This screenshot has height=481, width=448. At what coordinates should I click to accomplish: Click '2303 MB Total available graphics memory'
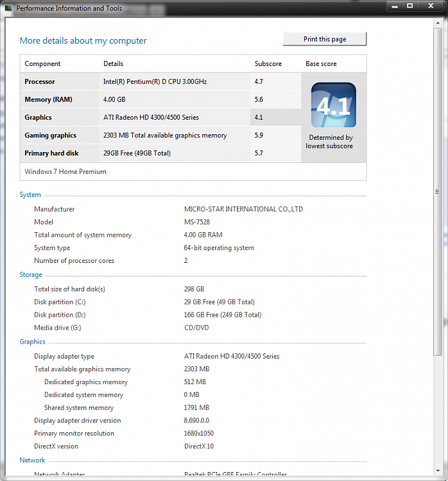pyautogui.click(x=165, y=135)
